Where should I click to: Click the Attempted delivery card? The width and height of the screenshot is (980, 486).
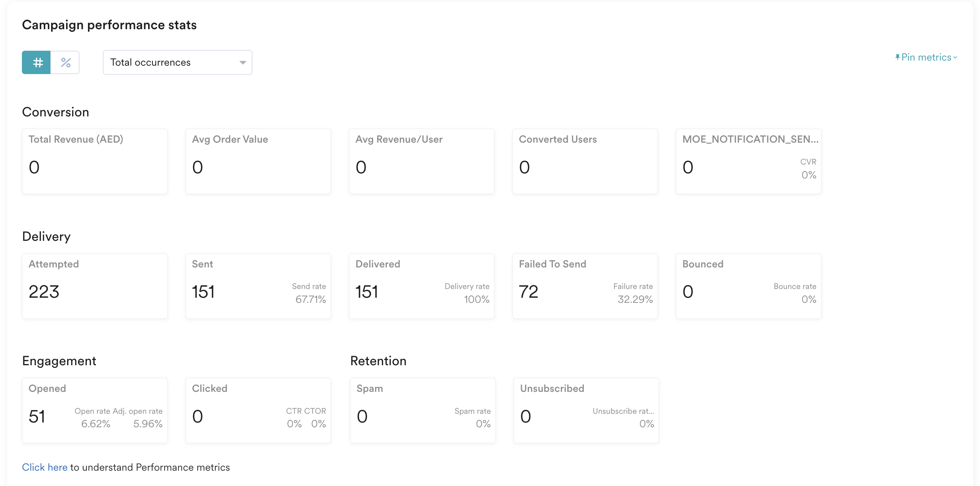[x=95, y=286]
